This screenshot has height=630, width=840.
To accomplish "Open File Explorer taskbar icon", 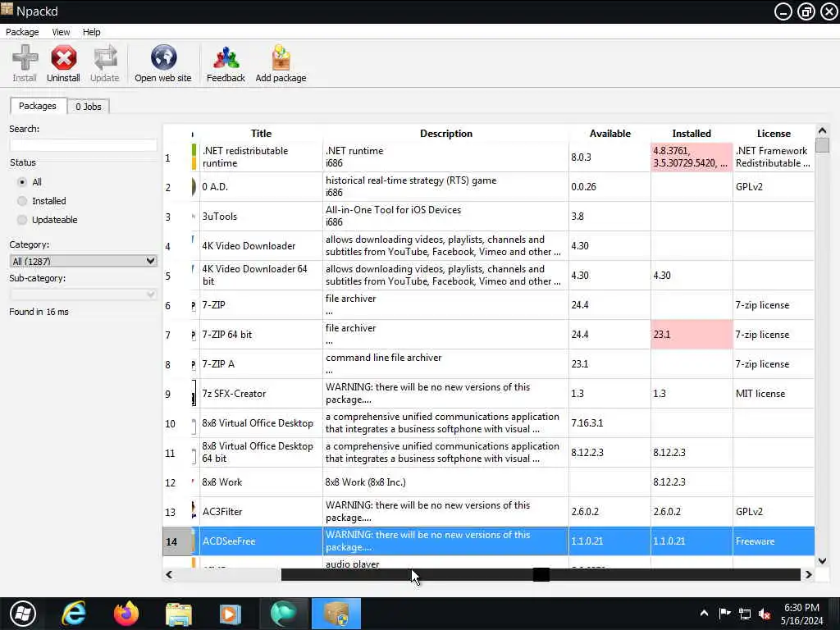I will [178, 614].
